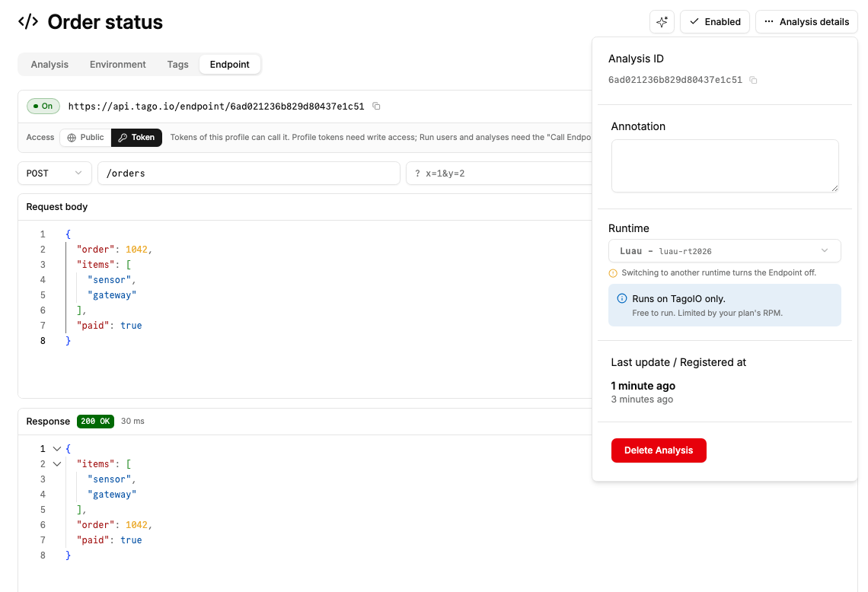Click the "paid": true line in request body
The image size is (868, 592).
coord(109,326)
